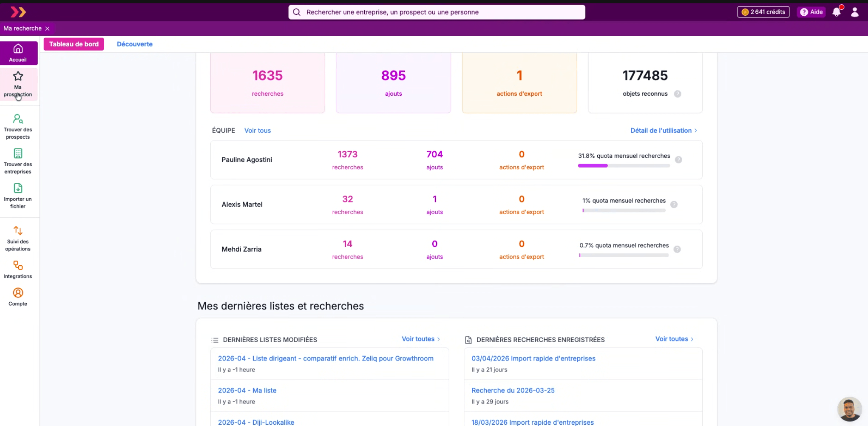Switch to Découverte tab
This screenshot has width=868, height=426.
pyautogui.click(x=135, y=44)
